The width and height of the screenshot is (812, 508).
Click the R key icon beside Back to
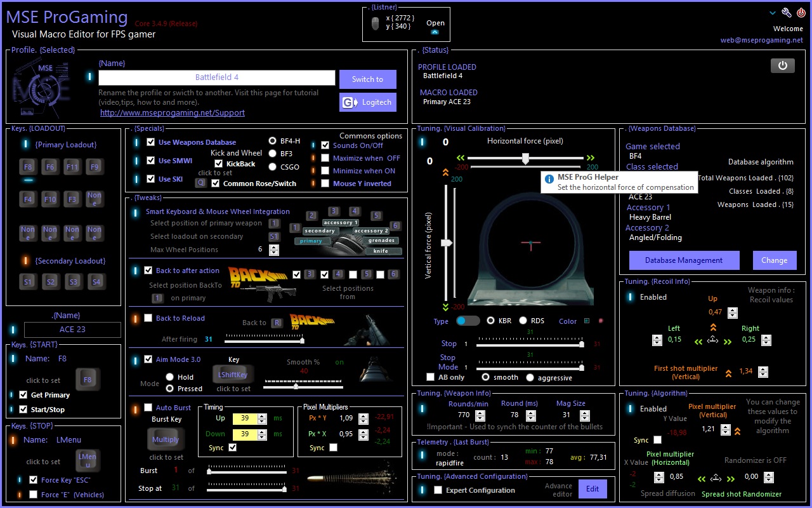click(277, 323)
